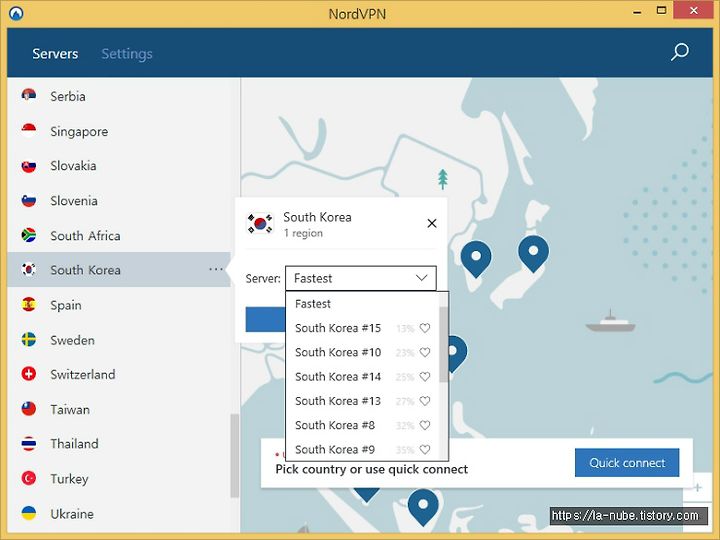Viewport: 720px width, 540px height.
Task: Switch to the Servers tab
Action: point(55,54)
